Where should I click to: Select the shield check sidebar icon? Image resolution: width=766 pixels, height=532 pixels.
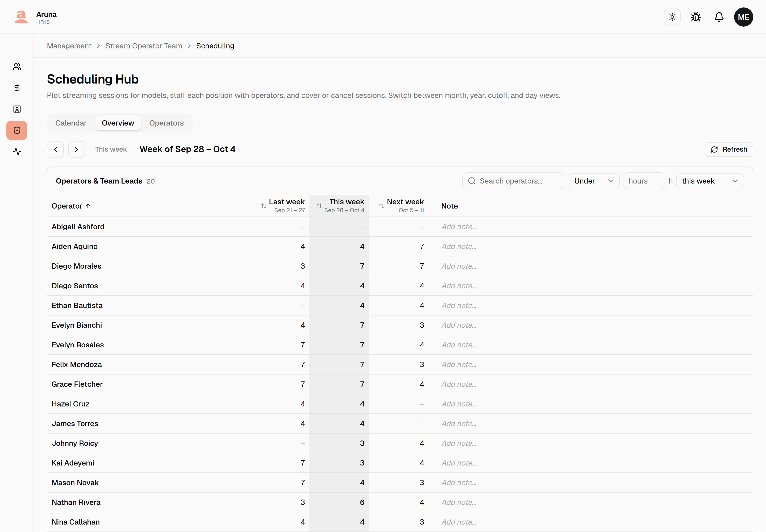[17, 130]
